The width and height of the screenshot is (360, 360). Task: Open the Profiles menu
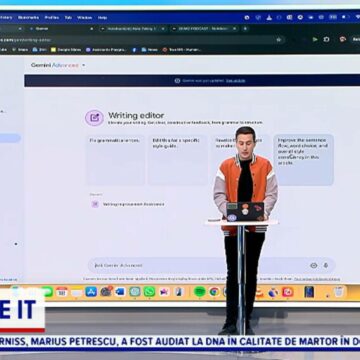[52, 17]
